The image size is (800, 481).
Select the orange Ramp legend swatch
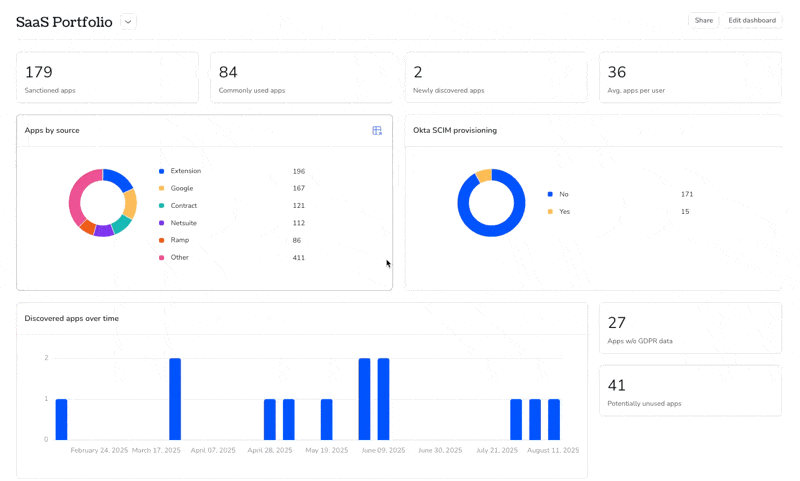(161, 240)
